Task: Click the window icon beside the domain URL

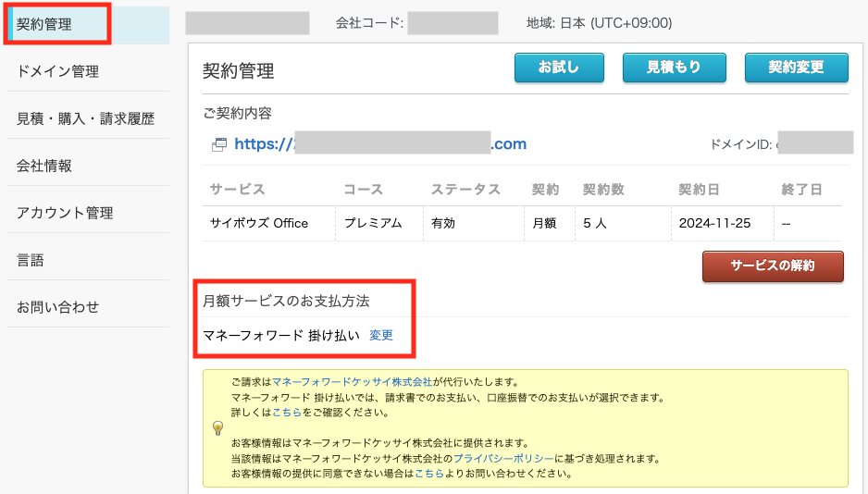Action: [x=219, y=144]
